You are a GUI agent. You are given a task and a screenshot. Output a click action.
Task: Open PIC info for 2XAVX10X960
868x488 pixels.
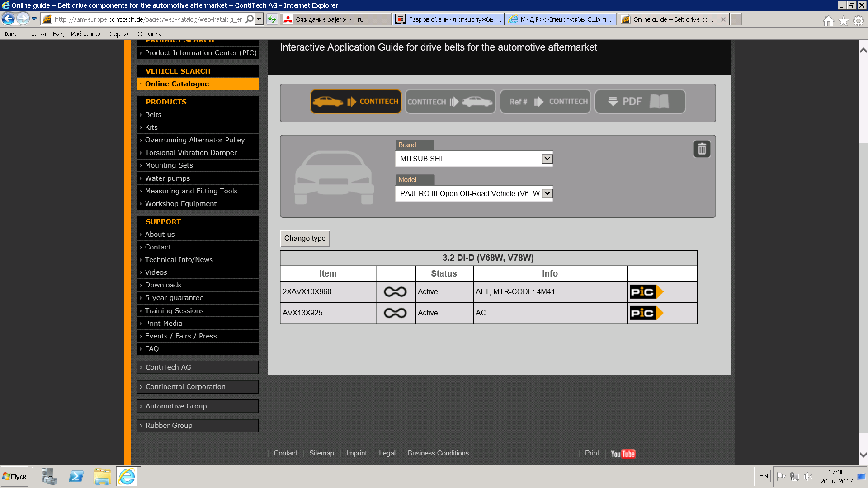(x=646, y=292)
